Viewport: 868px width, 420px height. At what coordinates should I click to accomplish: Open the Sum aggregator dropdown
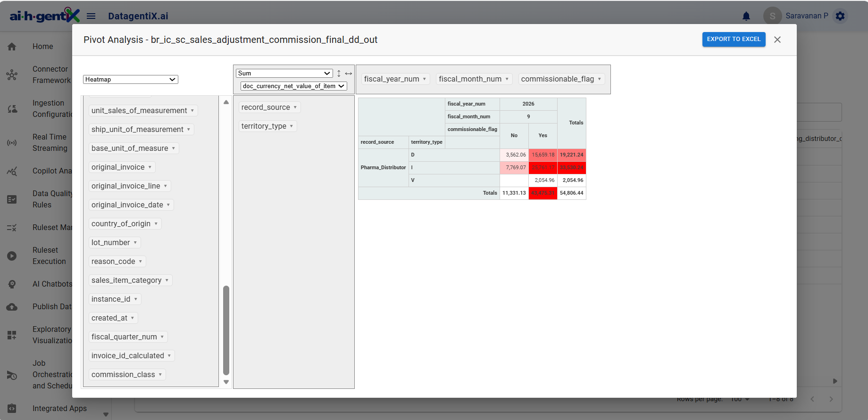tap(284, 74)
